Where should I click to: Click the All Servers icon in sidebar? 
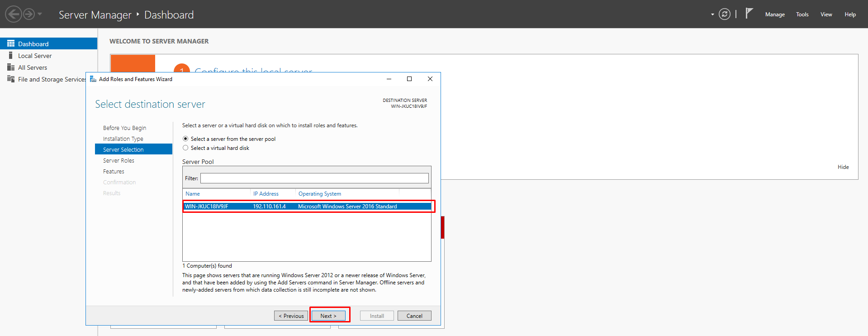[x=11, y=67]
